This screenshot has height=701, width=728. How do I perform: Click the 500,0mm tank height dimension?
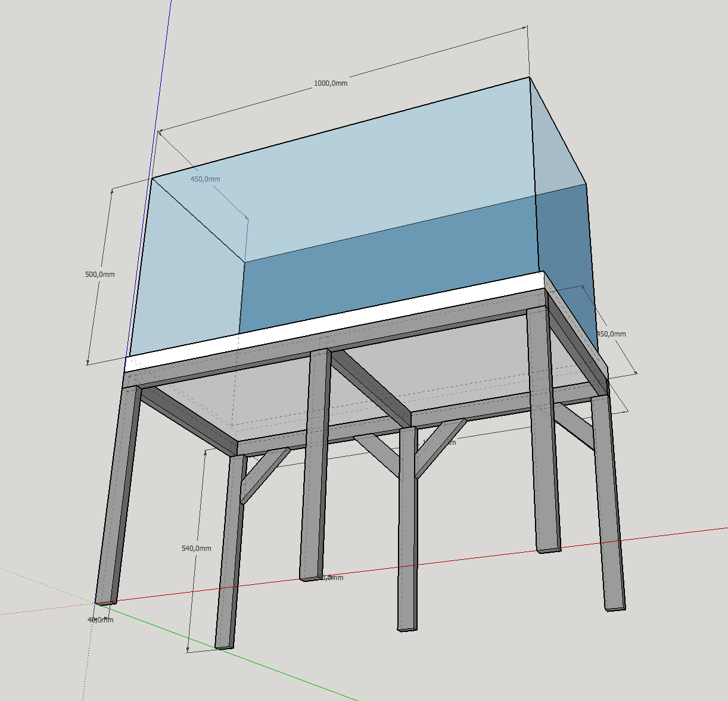100,275
